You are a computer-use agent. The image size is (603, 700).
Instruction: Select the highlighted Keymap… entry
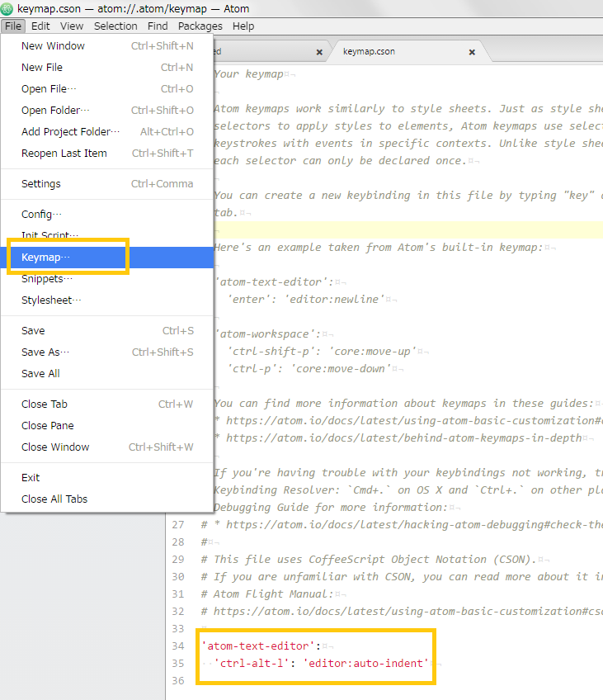tap(107, 258)
